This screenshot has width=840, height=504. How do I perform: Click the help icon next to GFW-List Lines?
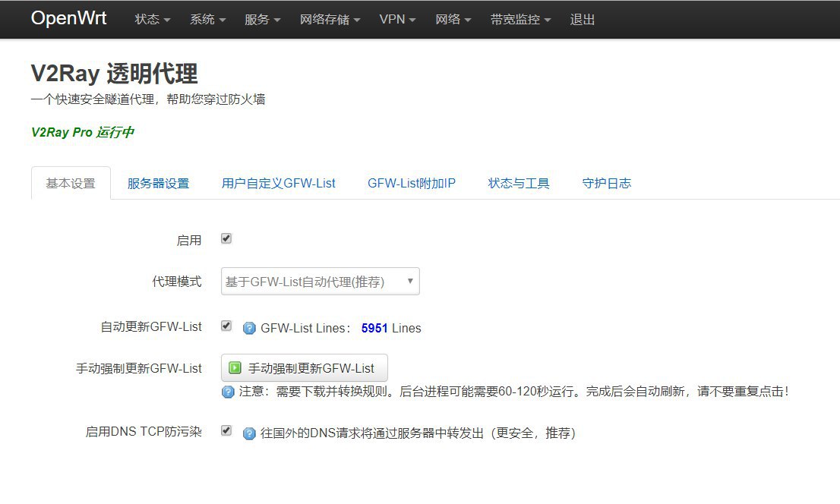click(249, 328)
